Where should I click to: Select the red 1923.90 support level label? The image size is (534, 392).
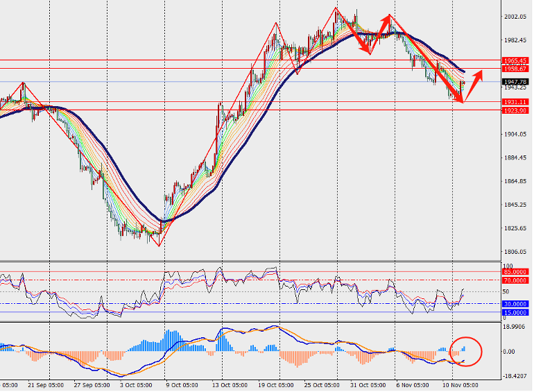(x=515, y=110)
